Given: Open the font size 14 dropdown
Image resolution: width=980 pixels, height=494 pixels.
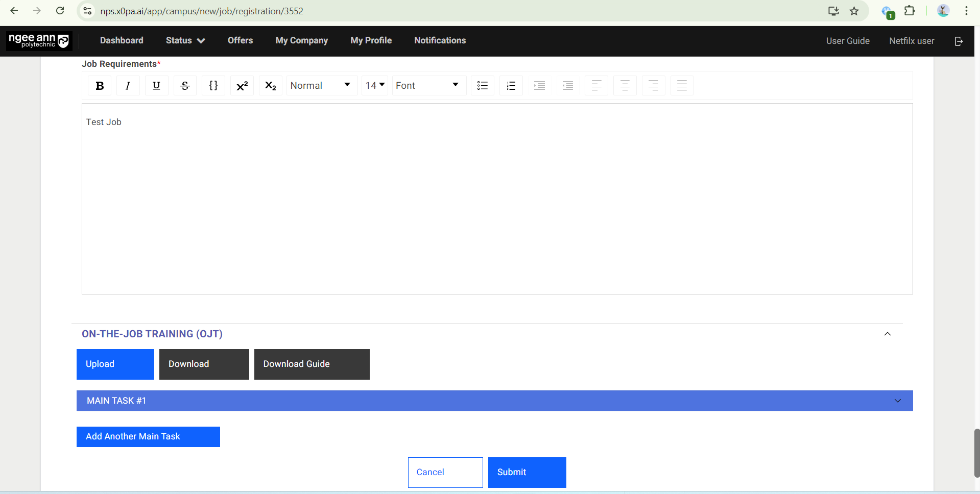Looking at the screenshot, I should (x=375, y=86).
